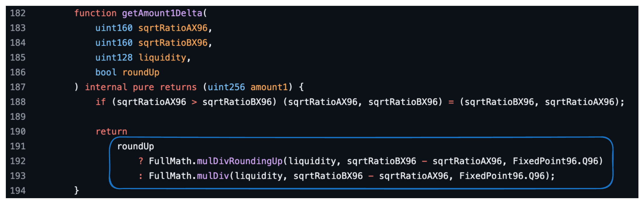The width and height of the screenshot is (644, 204).
Task: Select line number 187
Action: tap(18, 87)
